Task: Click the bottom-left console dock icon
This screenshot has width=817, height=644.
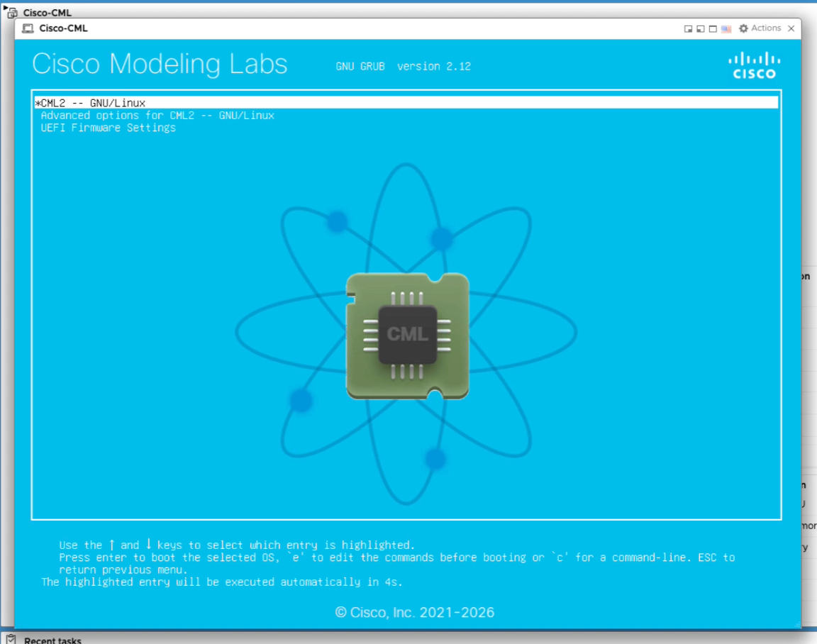Action: point(700,28)
